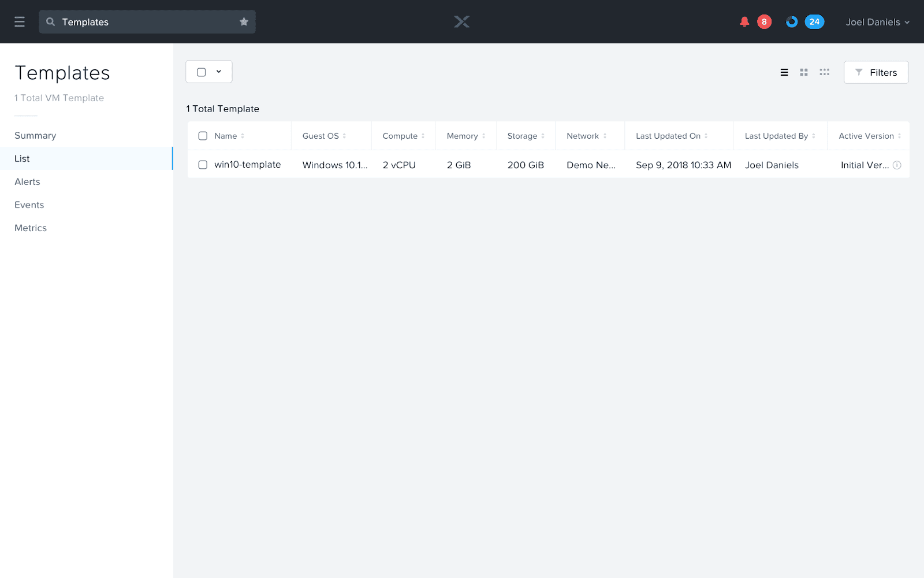Screen dimensions: 924x578
Task: Click the red 8 alerts badge
Action: 764,22
